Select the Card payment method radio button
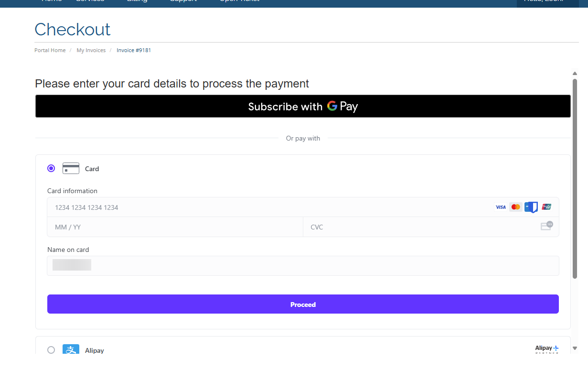 [51, 168]
